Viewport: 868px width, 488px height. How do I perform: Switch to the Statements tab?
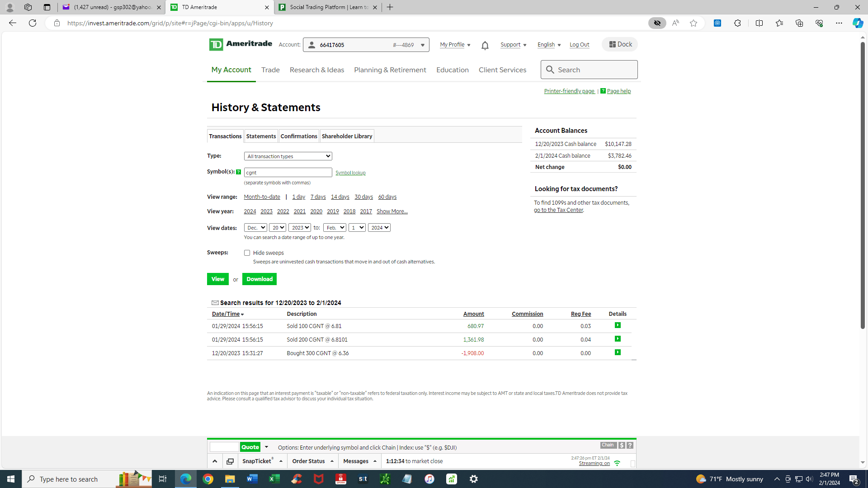pyautogui.click(x=261, y=136)
